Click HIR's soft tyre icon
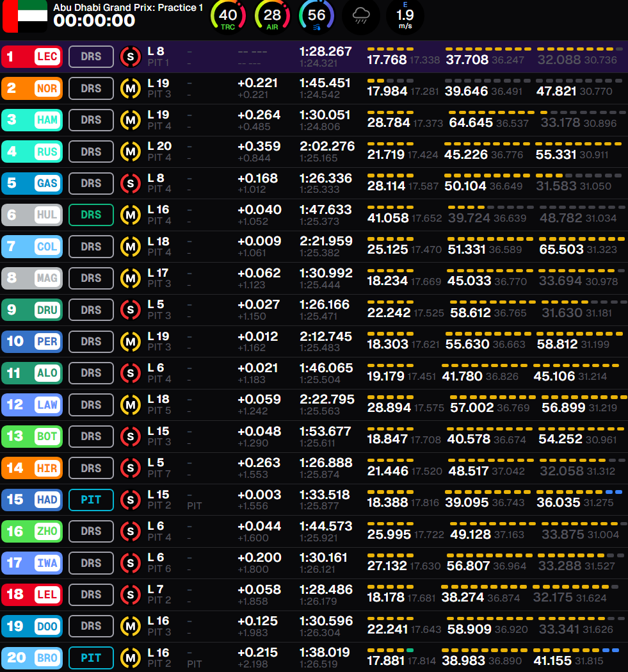This screenshot has width=628, height=672. tap(131, 468)
